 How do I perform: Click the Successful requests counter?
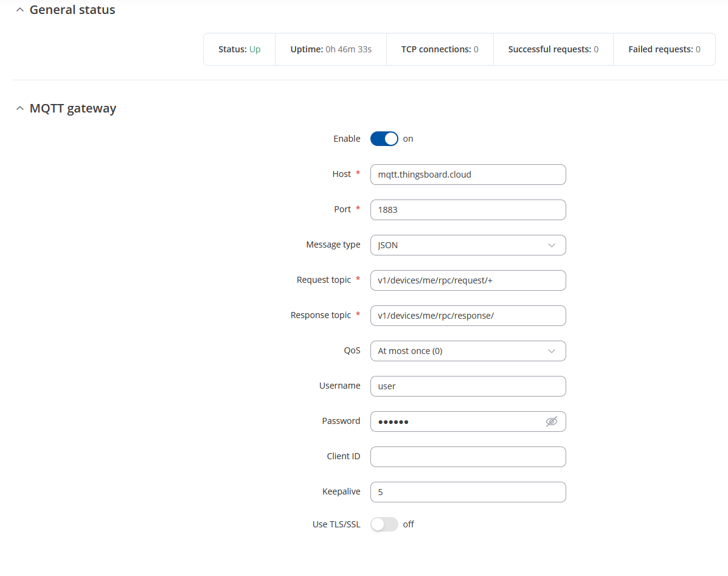553,49
